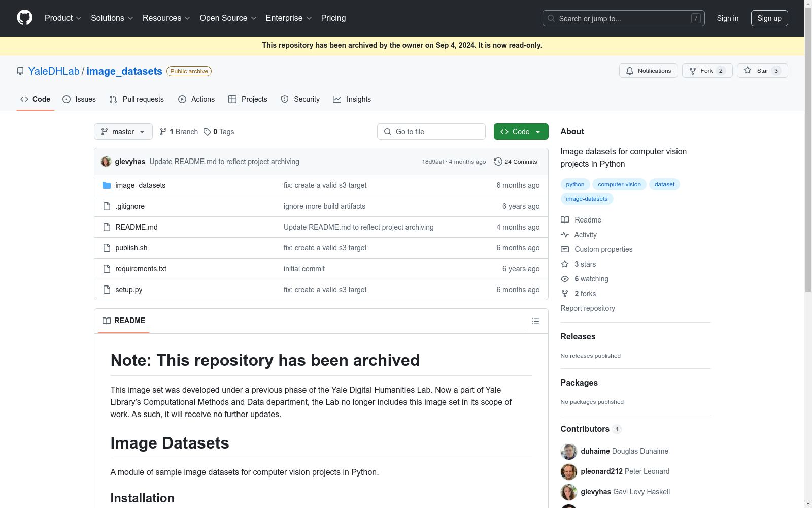Image resolution: width=812 pixels, height=508 pixels.
Task: Click the star icon in Star button
Action: point(748,71)
